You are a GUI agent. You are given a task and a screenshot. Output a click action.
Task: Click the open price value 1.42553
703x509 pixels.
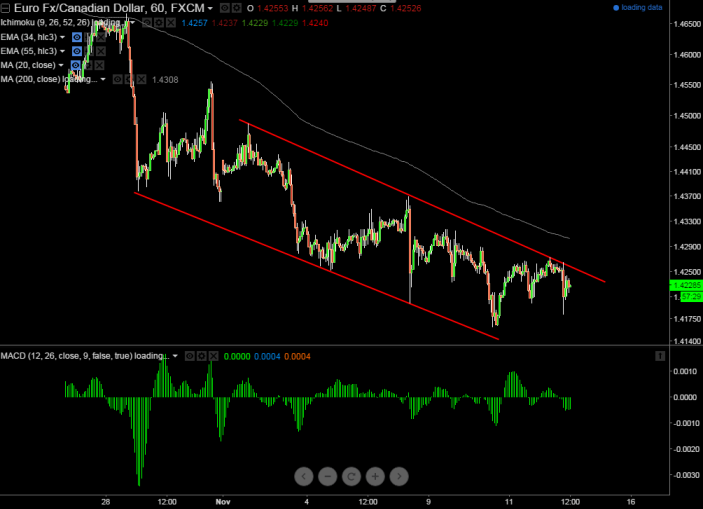pos(273,9)
